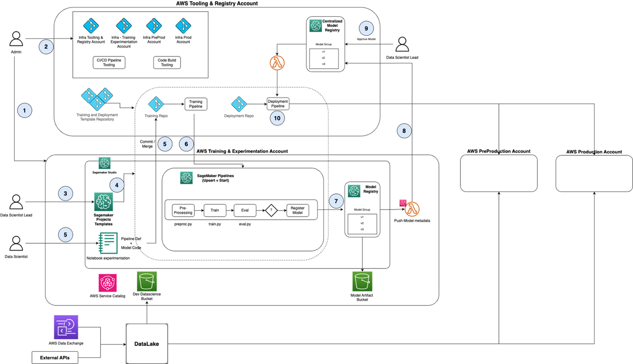The image size is (633, 364).
Task: Open the Sagemaker Studio icon
Action: [104, 163]
